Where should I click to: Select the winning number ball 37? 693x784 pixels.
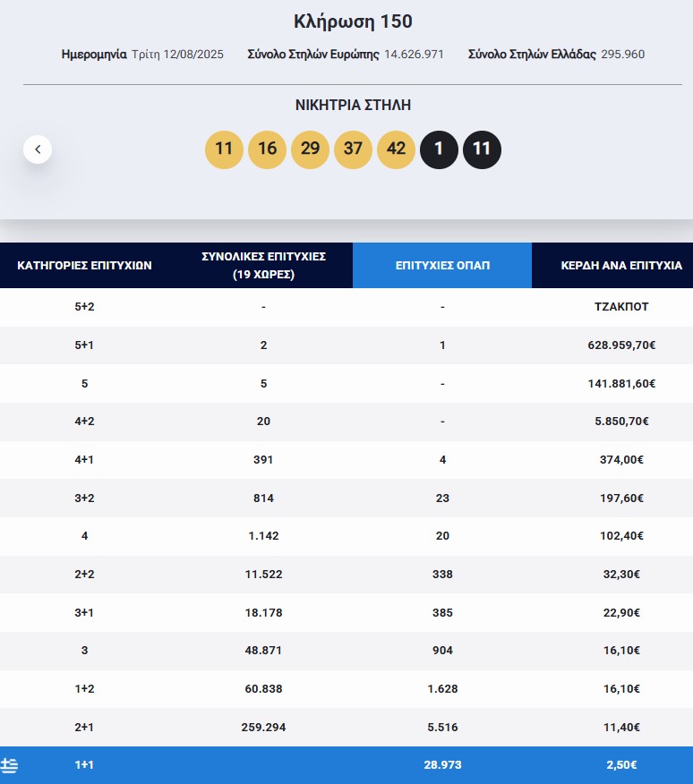click(353, 149)
